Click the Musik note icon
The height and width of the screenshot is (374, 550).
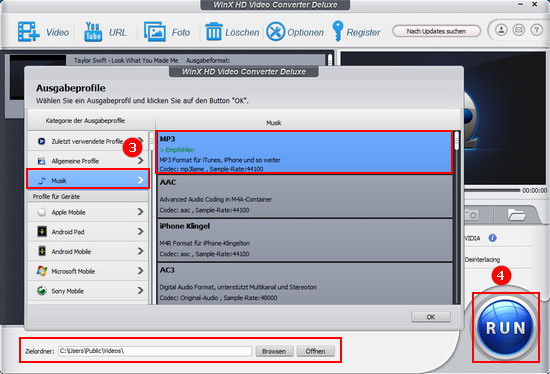tap(42, 180)
